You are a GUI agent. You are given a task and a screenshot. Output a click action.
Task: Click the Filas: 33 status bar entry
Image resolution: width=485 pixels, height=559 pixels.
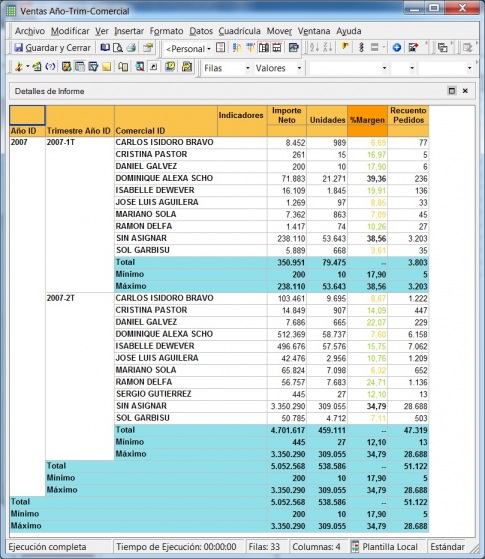coord(264,547)
